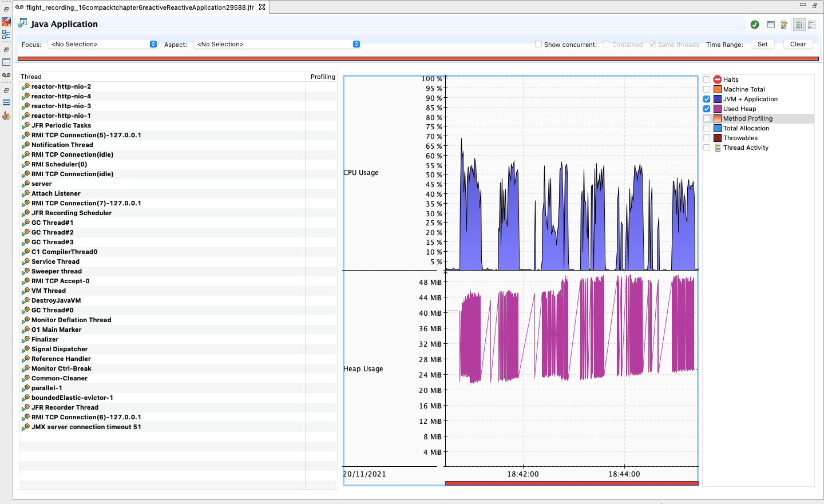This screenshot has height=504, width=824.
Task: Enable the Method Profiling checkbox
Action: click(x=707, y=118)
